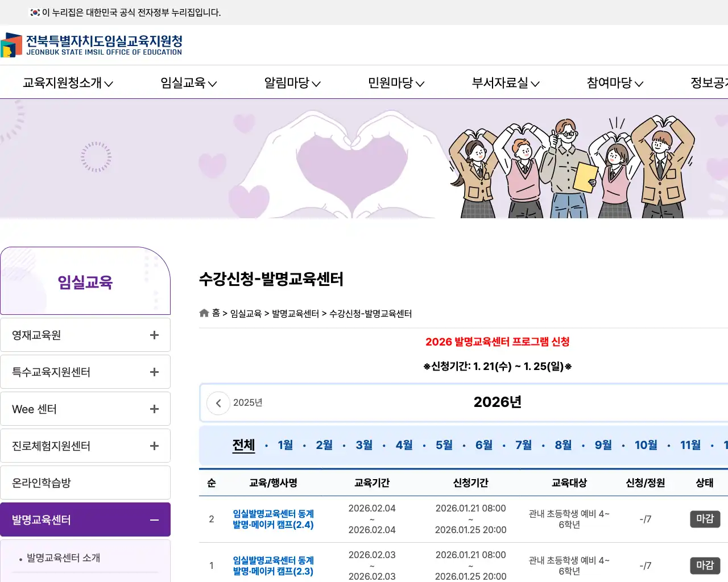The height and width of the screenshot is (582, 728).
Task: Click the 마감 status button on row 2
Action: pos(705,519)
